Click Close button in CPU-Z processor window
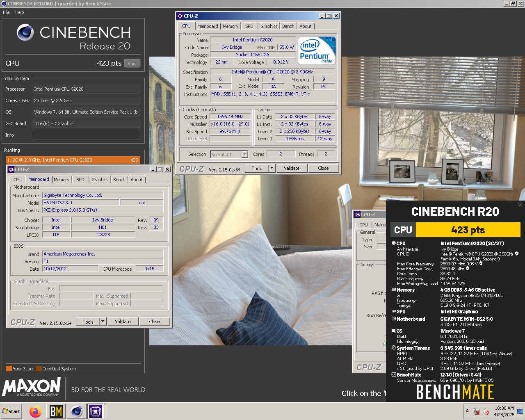Viewport: 525px width, 420px height. (x=323, y=168)
